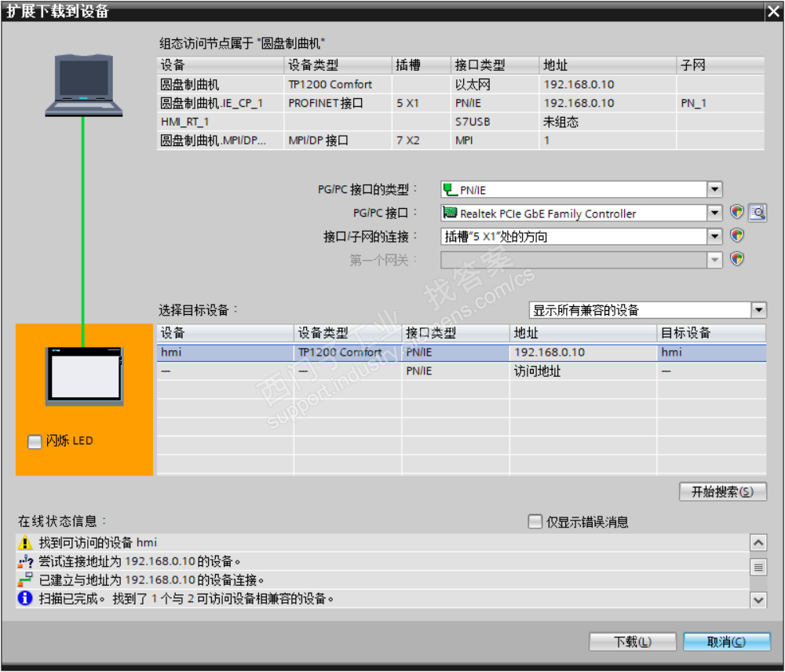The width and height of the screenshot is (785, 672).
Task: Click 圆盘制曲机.IE_CP_1 row
Action: coord(460,103)
